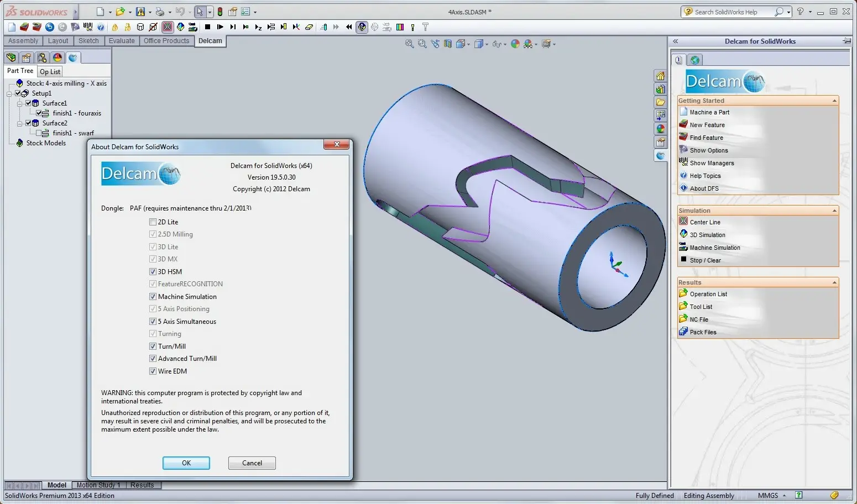Collapse the Results section
857x504 pixels.
834,282
